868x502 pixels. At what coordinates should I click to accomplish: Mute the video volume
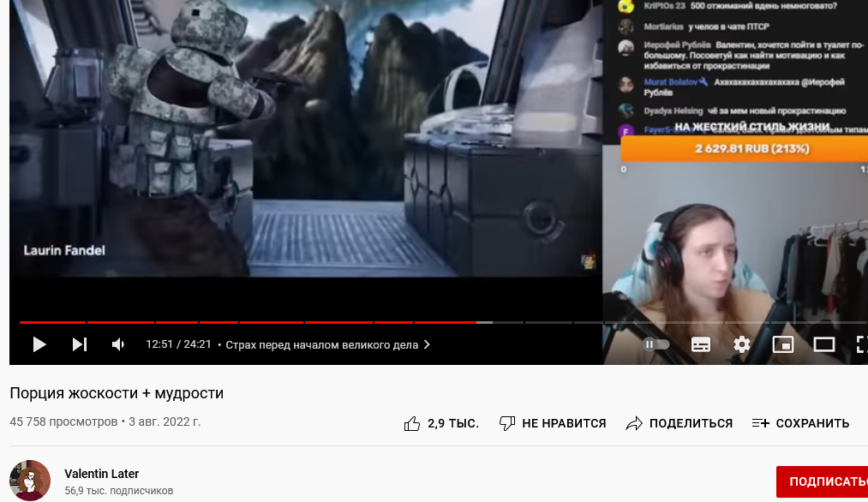point(118,345)
